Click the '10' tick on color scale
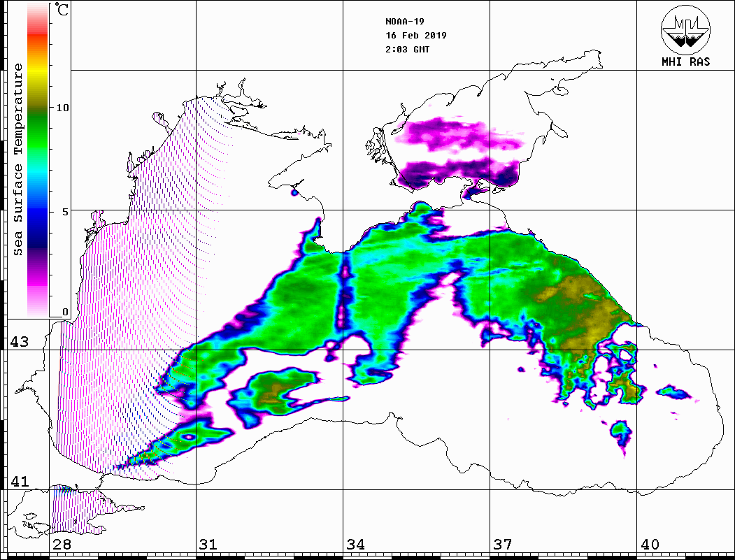The height and width of the screenshot is (560, 735). 62,108
